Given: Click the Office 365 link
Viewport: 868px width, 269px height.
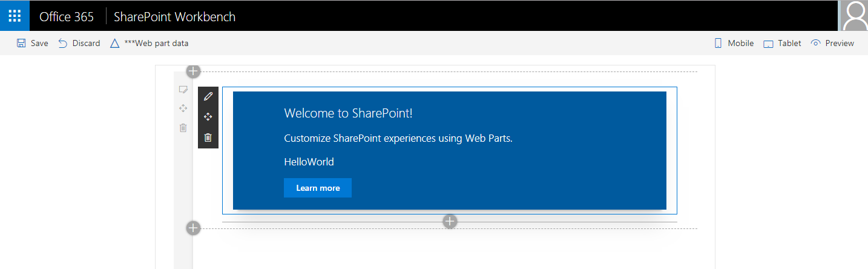Looking at the screenshot, I should pos(67,16).
